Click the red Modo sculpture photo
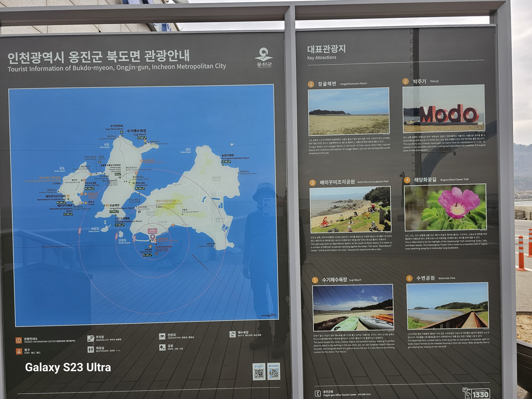 tap(444, 109)
